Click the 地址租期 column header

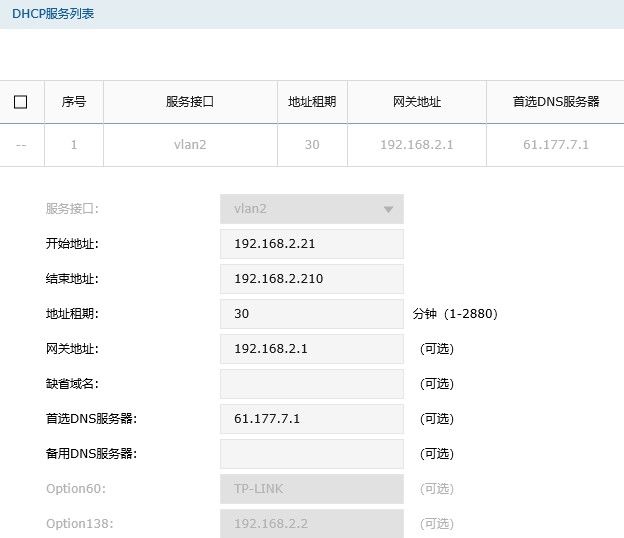pyautogui.click(x=312, y=102)
